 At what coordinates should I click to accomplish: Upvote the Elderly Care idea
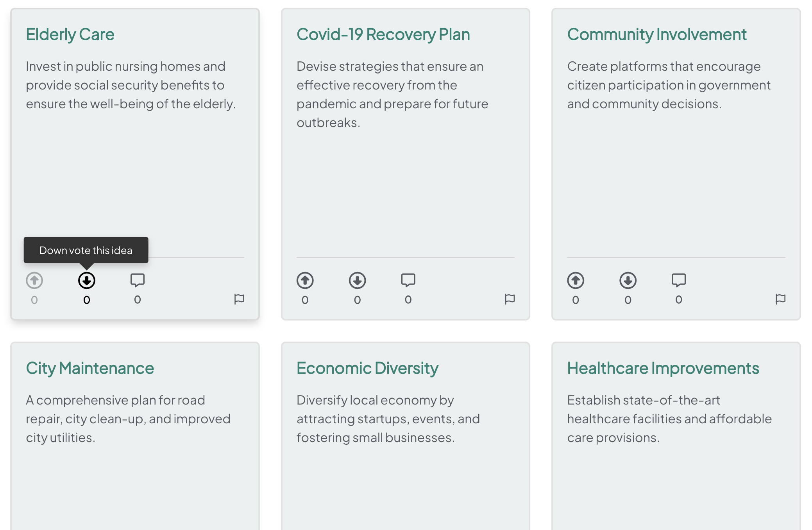click(x=34, y=280)
